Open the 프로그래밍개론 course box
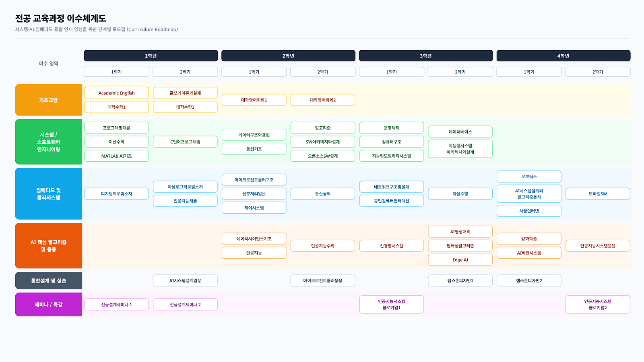The width and height of the screenshot is (644, 362). pos(117,128)
